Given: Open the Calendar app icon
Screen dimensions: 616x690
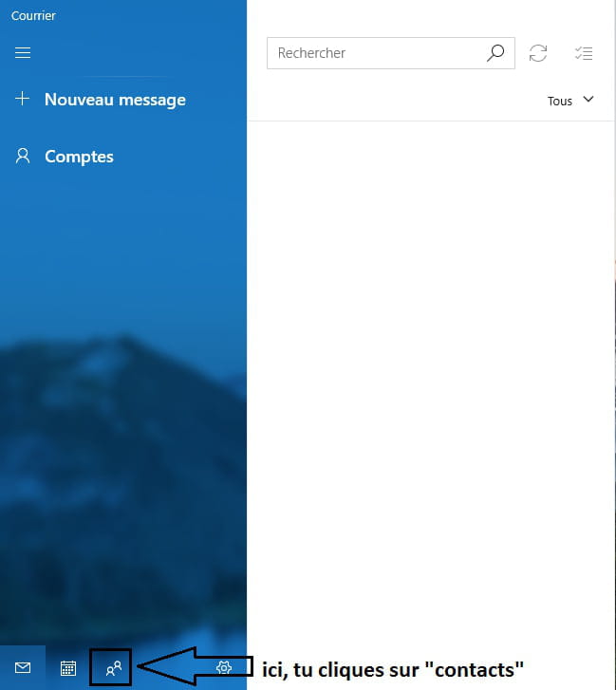Looking at the screenshot, I should (68, 668).
